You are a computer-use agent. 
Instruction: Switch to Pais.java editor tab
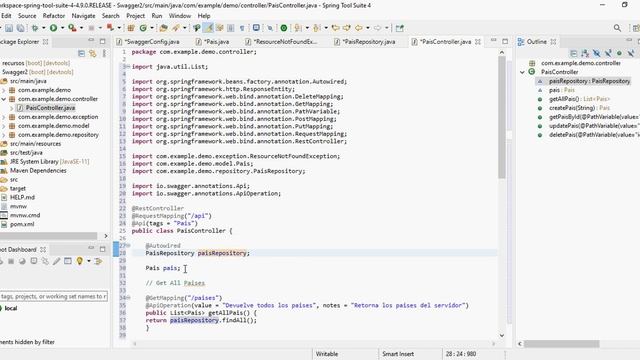[x=213, y=42]
